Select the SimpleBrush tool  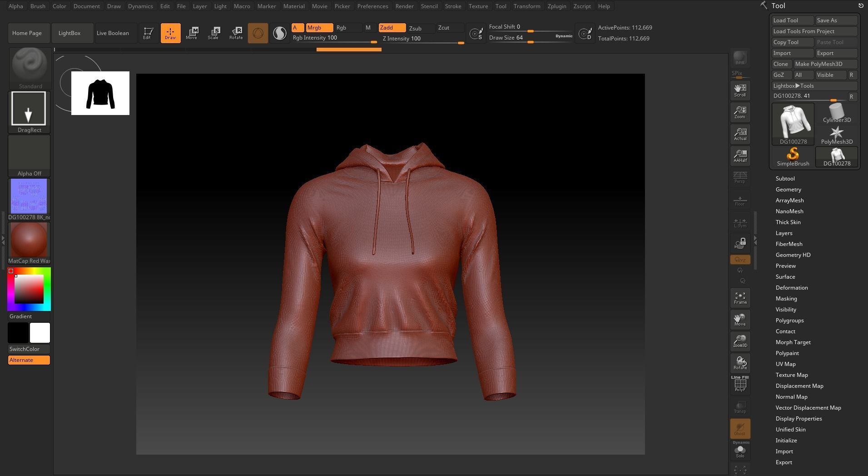(x=793, y=157)
